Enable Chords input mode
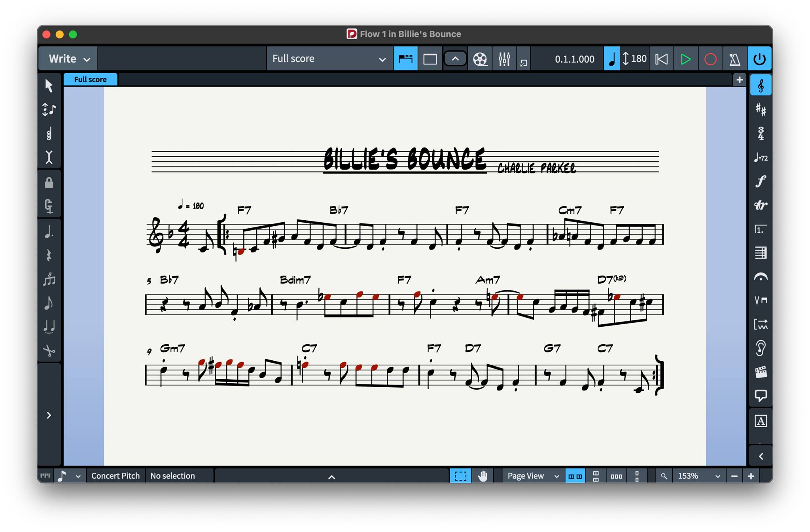The width and height of the screenshot is (810, 532). click(49, 134)
